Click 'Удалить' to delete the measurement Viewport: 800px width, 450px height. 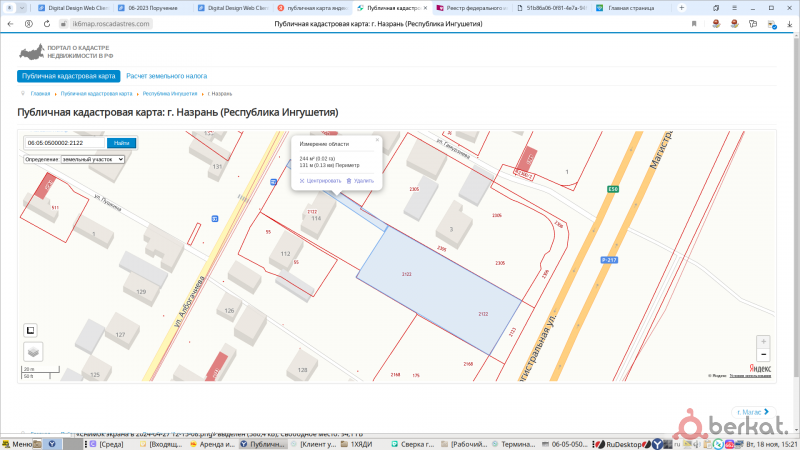[x=360, y=181]
